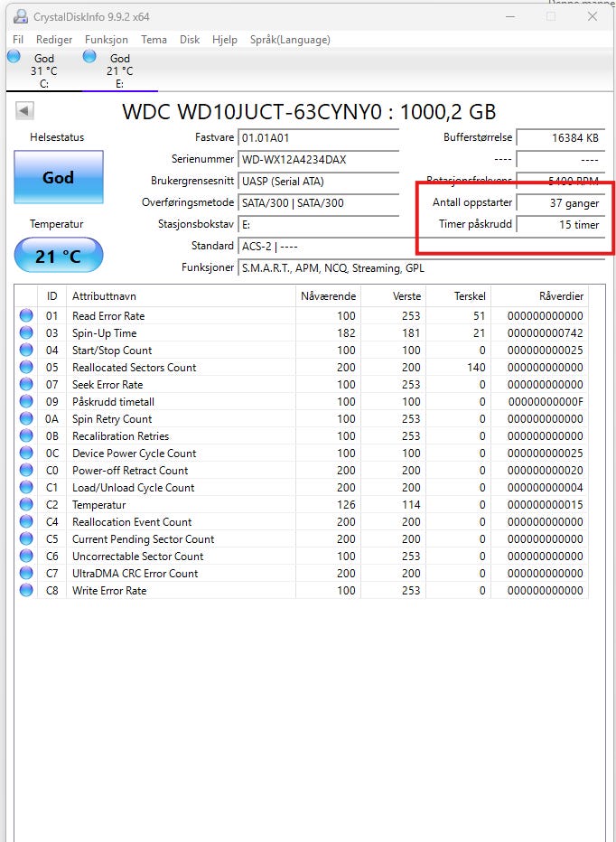Click the ID column header
Screen dimensions: 616x842
tap(51, 296)
